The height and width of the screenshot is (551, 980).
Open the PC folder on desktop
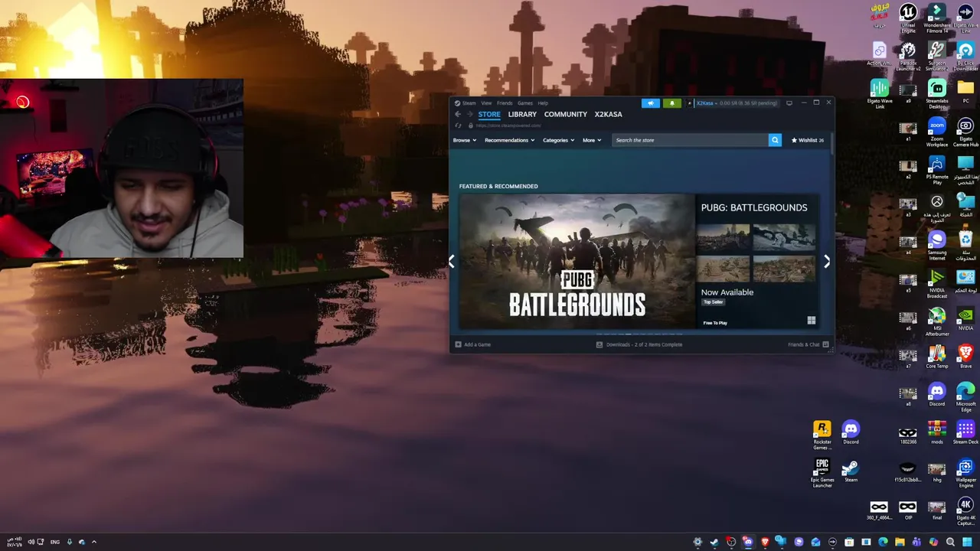click(965, 92)
